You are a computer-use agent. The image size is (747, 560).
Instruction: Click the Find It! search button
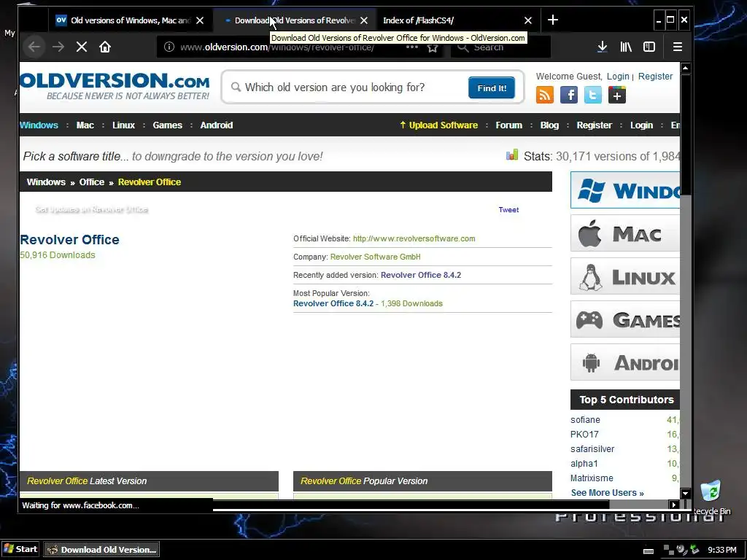[x=492, y=87]
